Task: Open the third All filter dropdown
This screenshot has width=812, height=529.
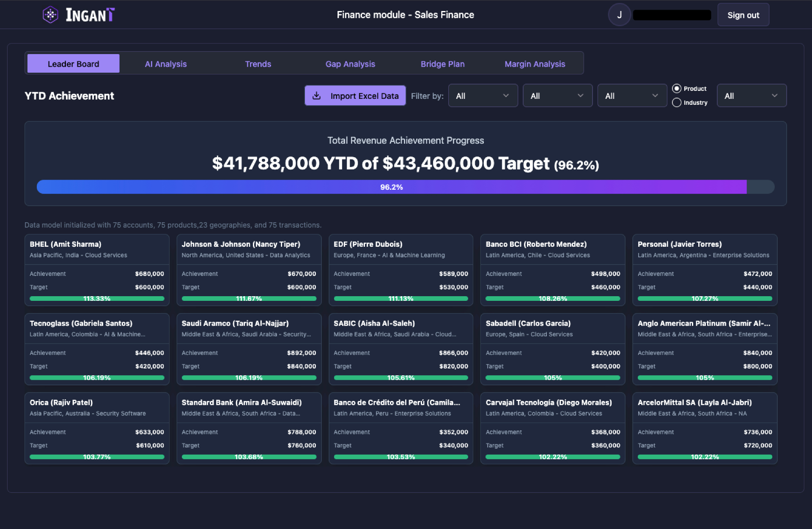Action: pos(632,96)
